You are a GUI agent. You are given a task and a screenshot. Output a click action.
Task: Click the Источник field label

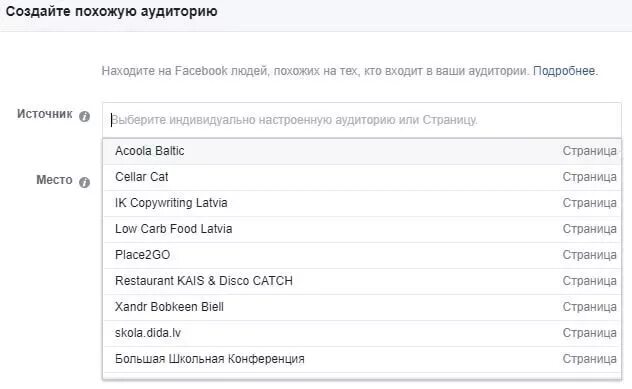[x=44, y=114]
